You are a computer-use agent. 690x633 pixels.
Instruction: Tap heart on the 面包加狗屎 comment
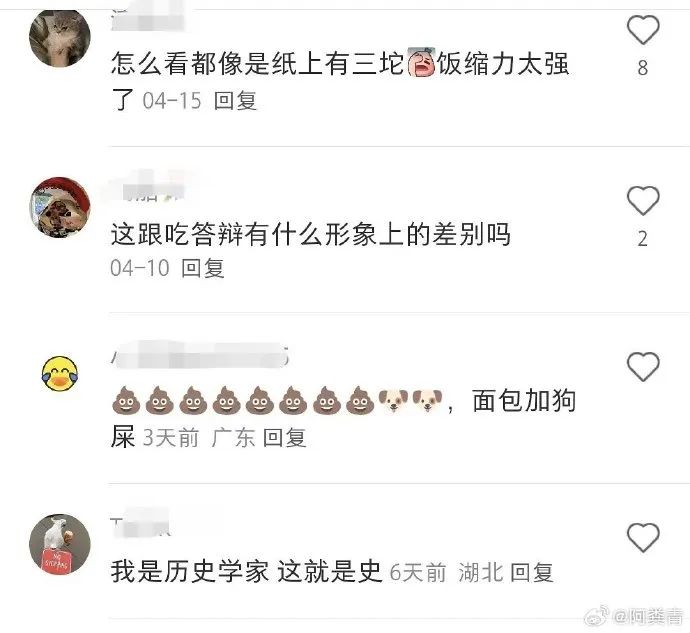(643, 366)
